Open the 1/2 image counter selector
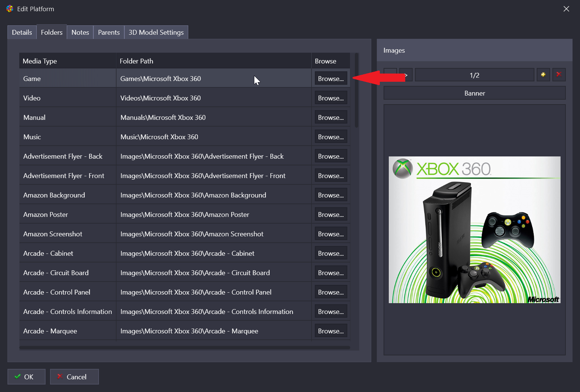Viewport: 580px width, 392px height. click(474, 75)
